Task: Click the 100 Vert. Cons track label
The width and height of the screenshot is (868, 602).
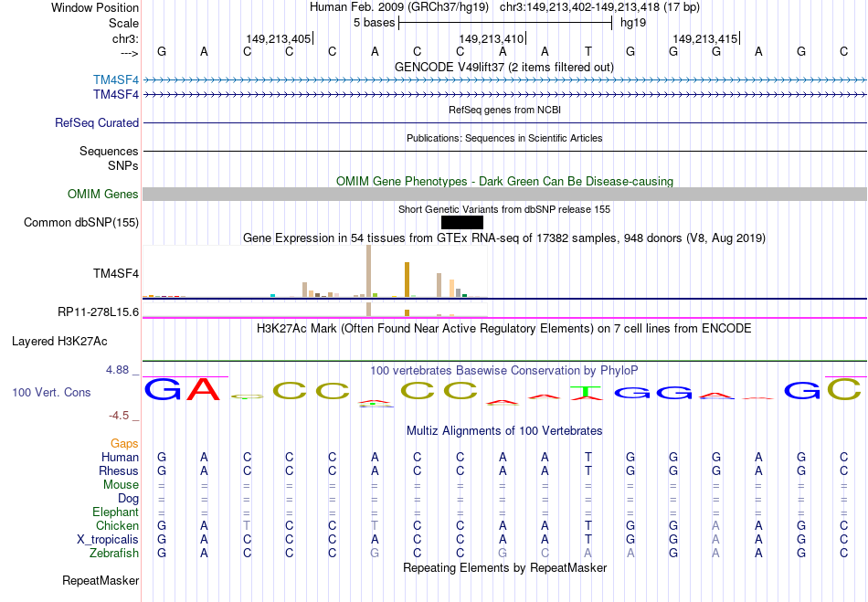Action: point(51,392)
